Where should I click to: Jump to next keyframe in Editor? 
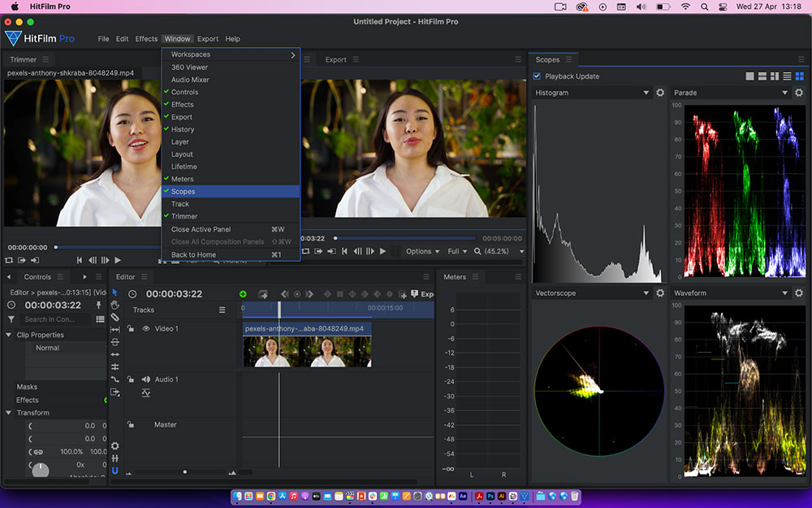coord(309,294)
